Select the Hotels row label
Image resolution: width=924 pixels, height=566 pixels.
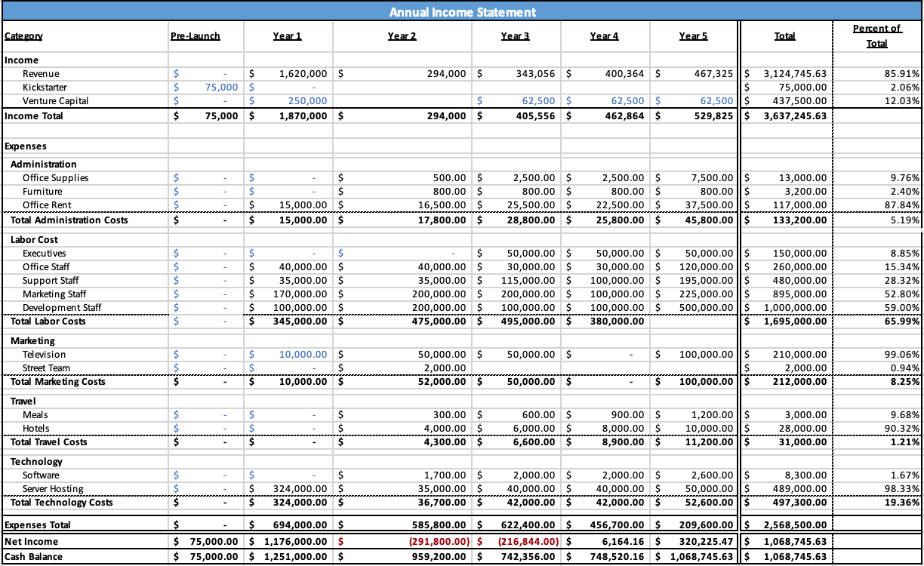(35, 429)
